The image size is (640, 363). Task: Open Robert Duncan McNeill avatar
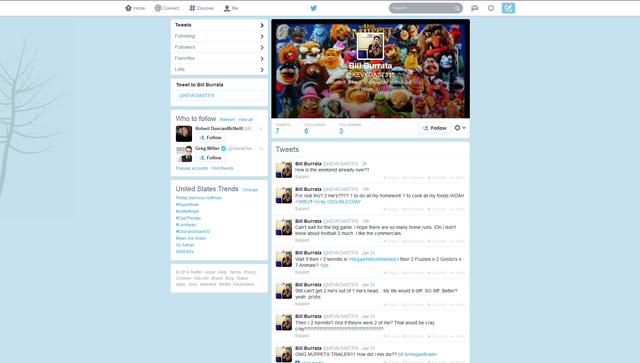click(184, 134)
